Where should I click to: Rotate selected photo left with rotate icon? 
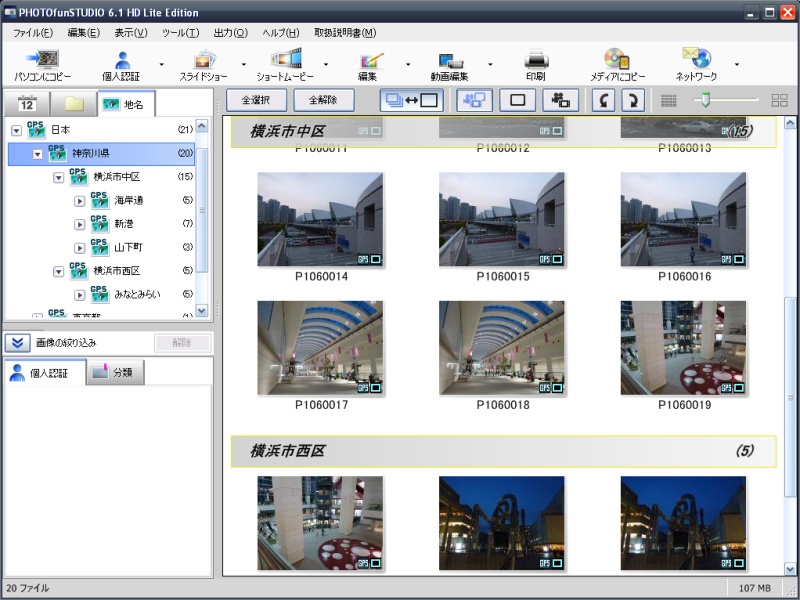pyautogui.click(x=603, y=100)
